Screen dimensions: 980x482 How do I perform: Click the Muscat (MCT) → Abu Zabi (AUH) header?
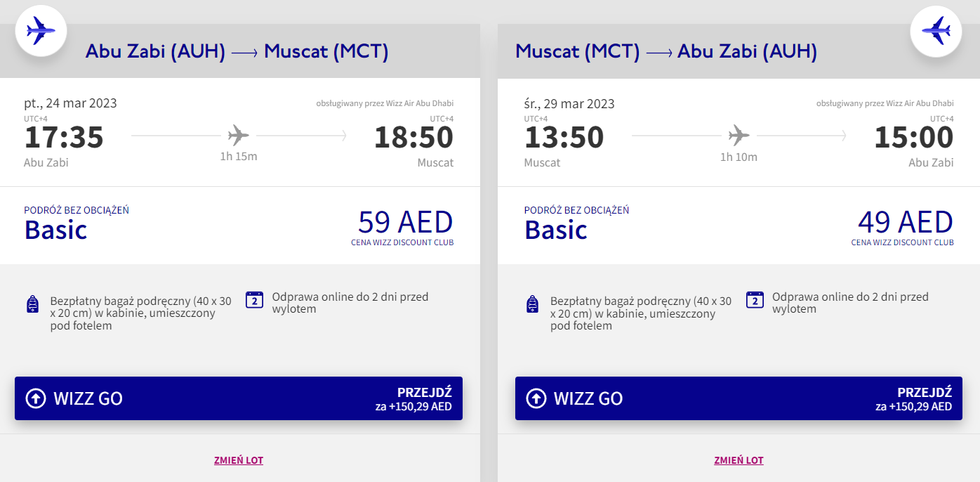(666, 51)
